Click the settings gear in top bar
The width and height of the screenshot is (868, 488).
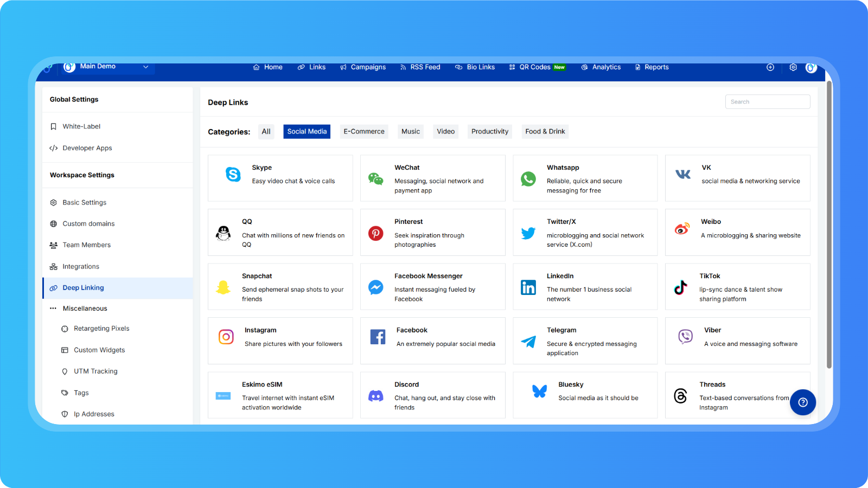tap(793, 67)
